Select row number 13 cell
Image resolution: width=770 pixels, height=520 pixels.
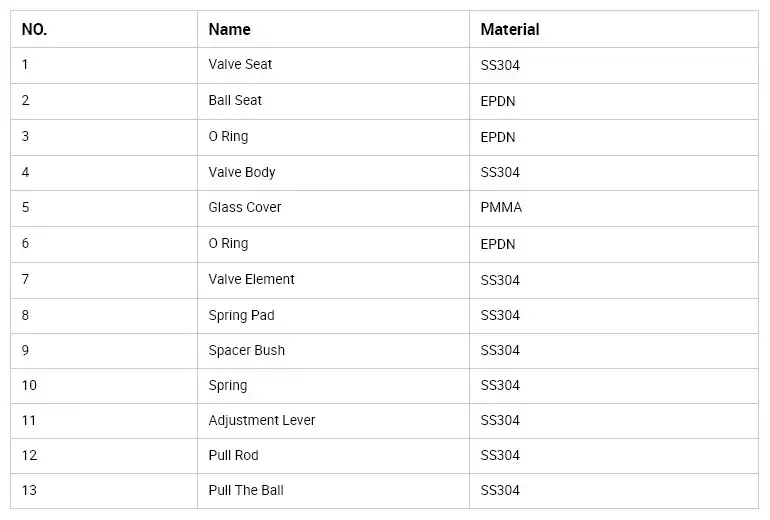(x=29, y=491)
